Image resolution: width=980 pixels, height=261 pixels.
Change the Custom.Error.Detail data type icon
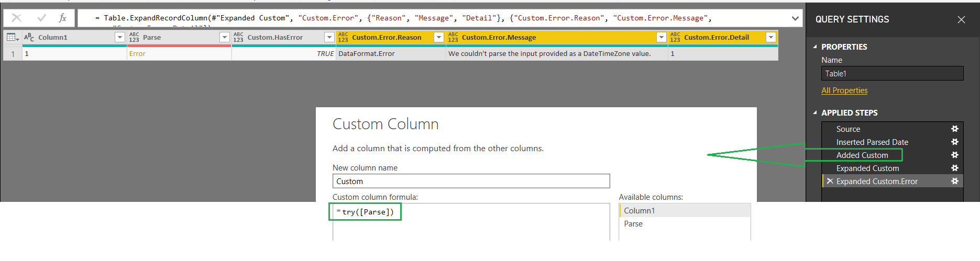pos(675,37)
